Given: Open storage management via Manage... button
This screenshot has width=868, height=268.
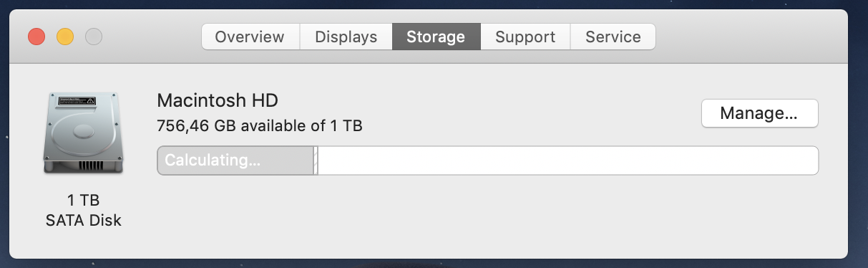Looking at the screenshot, I should 759,113.
